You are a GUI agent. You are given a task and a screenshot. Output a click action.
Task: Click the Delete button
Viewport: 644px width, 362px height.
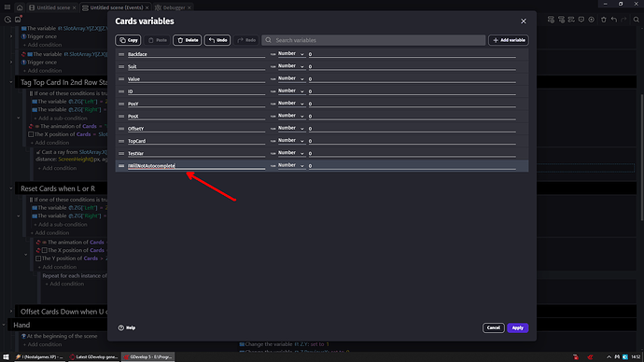[188, 40]
